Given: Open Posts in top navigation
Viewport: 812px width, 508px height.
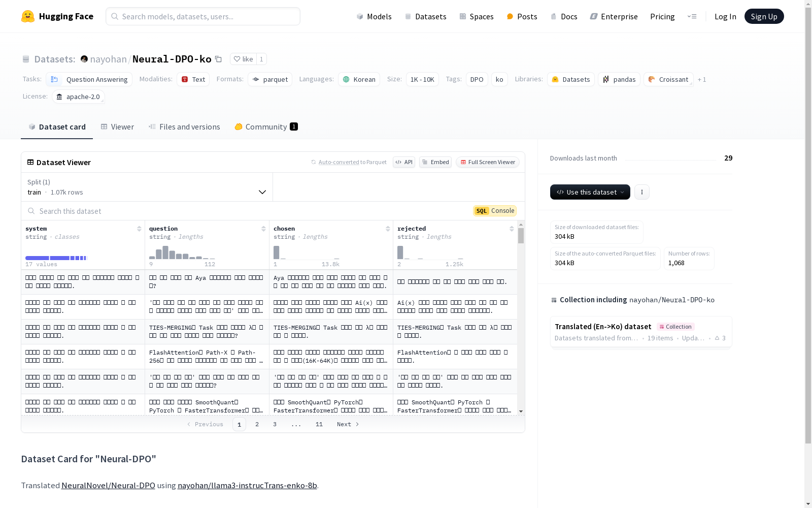Looking at the screenshot, I should click(522, 16).
